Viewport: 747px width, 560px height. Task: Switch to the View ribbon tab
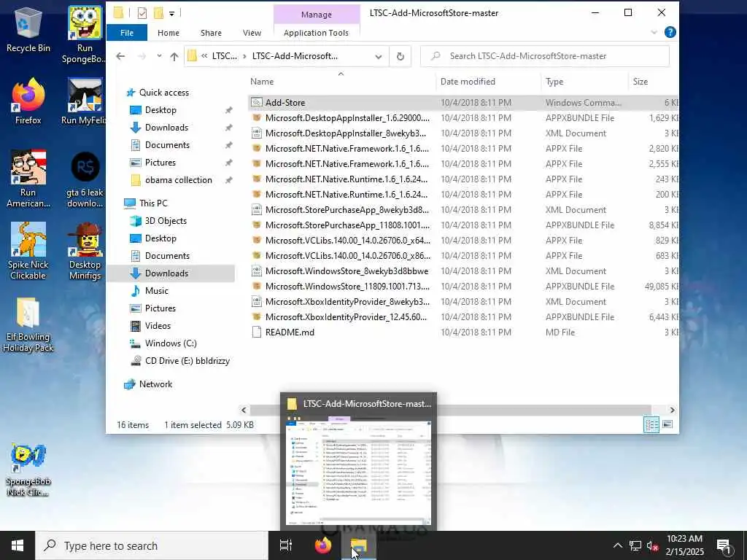(x=252, y=33)
